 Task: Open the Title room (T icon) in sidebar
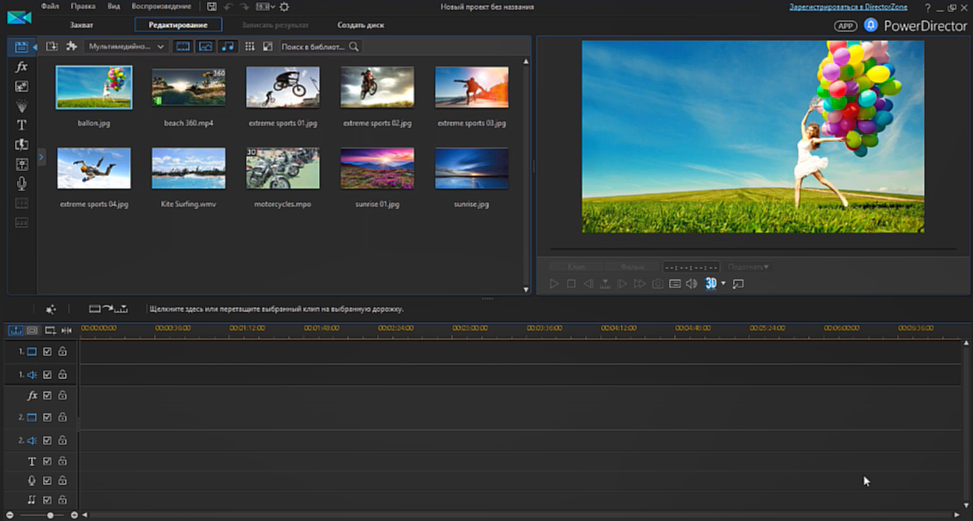(21, 125)
